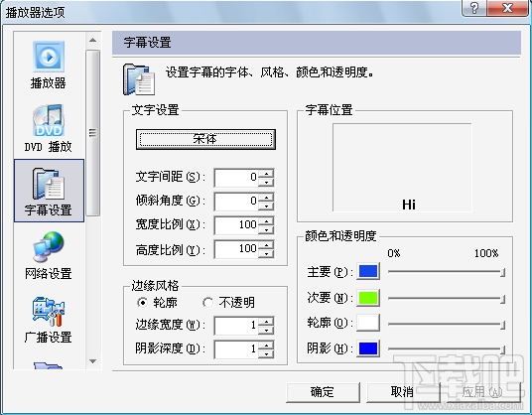Click the 高度比例 input field
Screen dimensions: 532x415
(x=236, y=249)
